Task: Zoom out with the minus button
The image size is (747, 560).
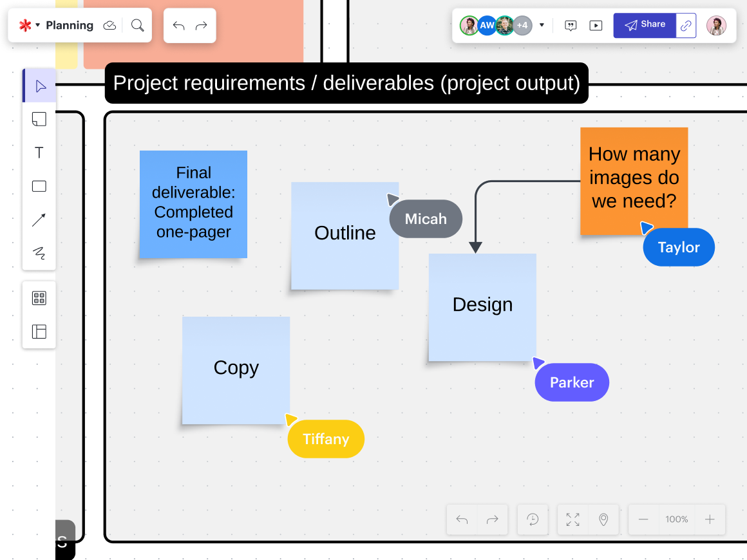Action: tap(643, 519)
